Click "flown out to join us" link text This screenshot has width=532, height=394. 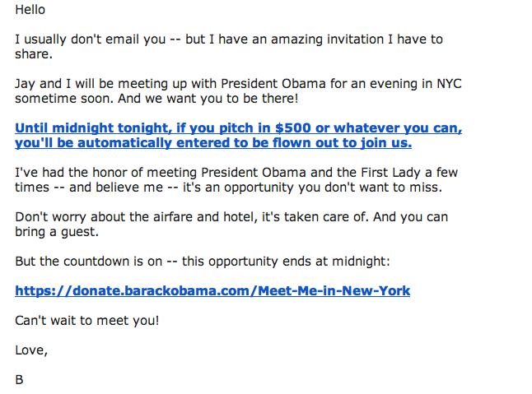343,143
